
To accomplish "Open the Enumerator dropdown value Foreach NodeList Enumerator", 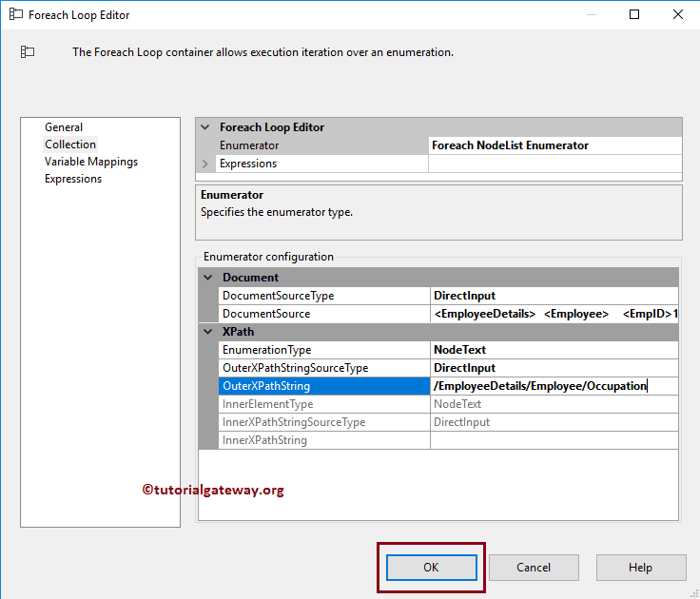I will point(554,145).
